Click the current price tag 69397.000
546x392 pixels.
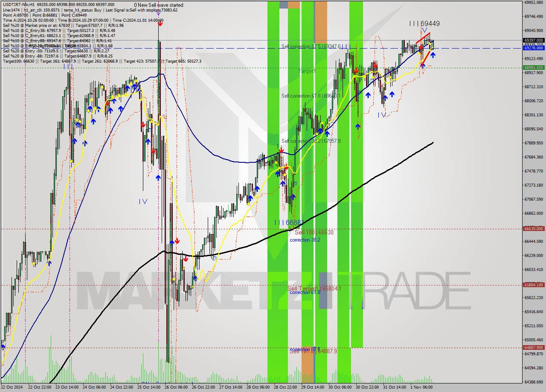click(x=534, y=40)
